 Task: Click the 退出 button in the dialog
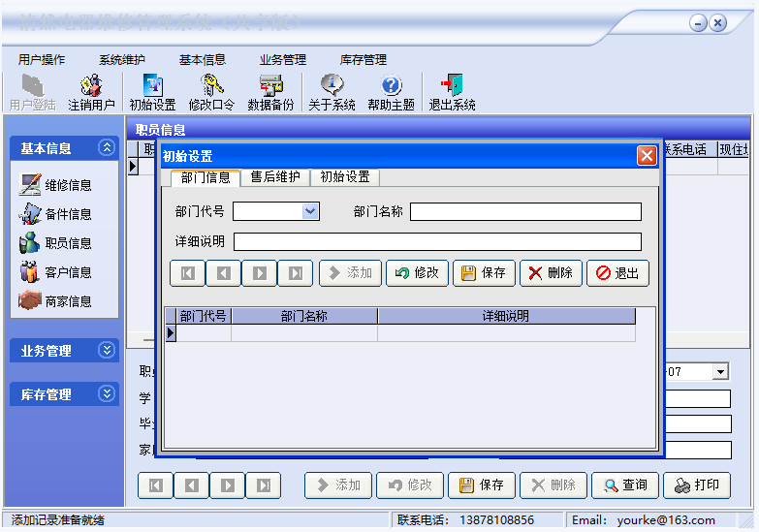pyautogui.click(x=617, y=273)
